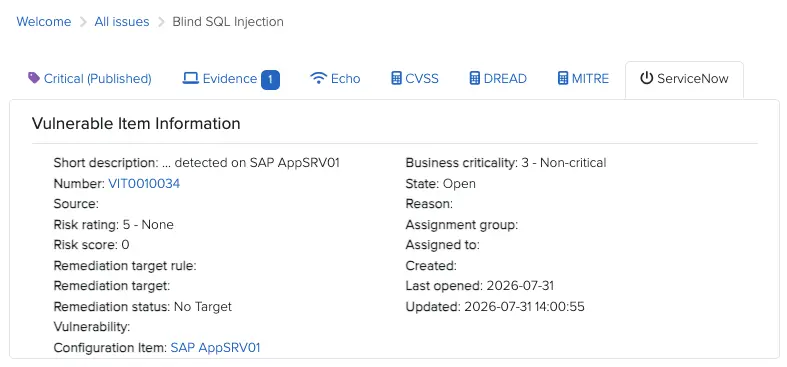Open vulnerable item VIT0010034 link
Image resolution: width=787 pixels, height=367 pixels.
coord(144,184)
